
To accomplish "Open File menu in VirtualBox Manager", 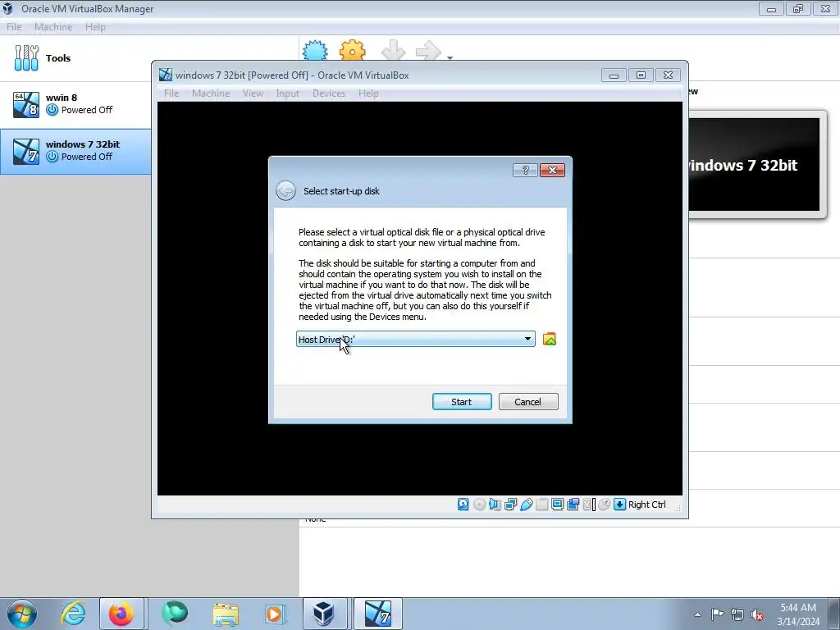I will [14, 27].
